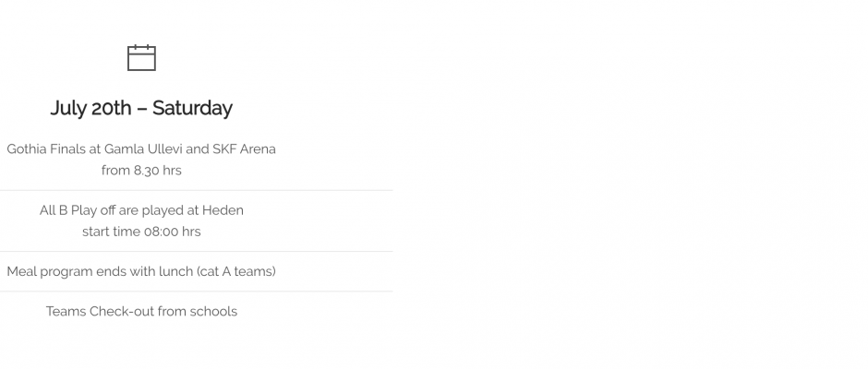868x369 pixels.
Task: Click the word 'Teams' in last item
Action: coord(66,312)
